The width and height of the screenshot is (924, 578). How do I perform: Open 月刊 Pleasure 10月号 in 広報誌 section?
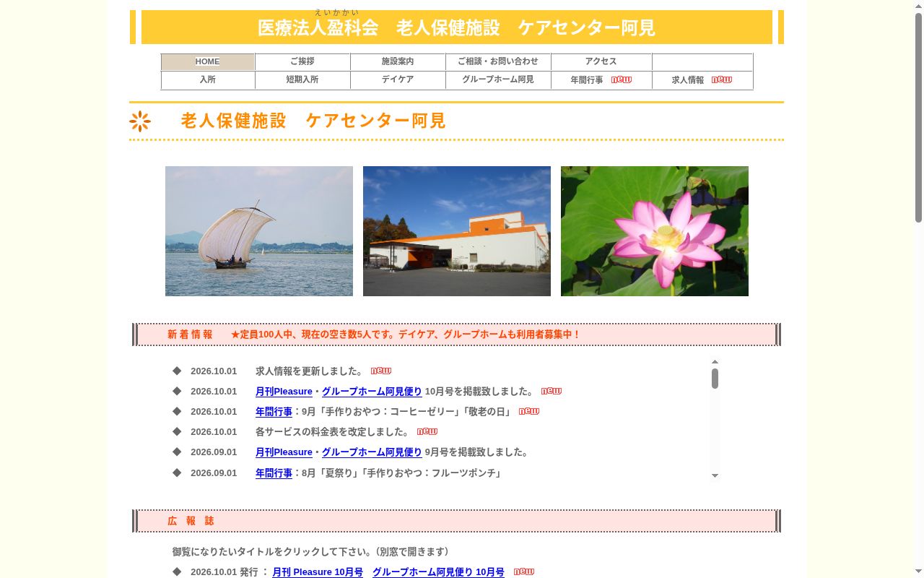coord(318,572)
